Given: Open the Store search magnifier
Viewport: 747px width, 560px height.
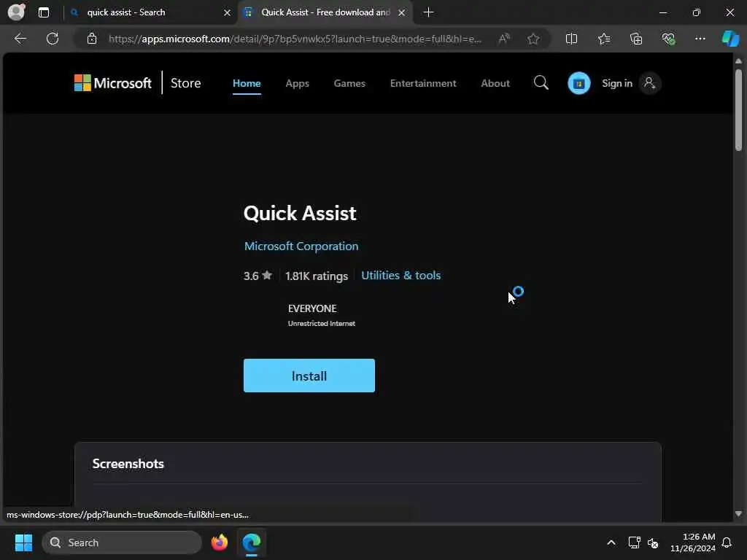Looking at the screenshot, I should point(541,83).
